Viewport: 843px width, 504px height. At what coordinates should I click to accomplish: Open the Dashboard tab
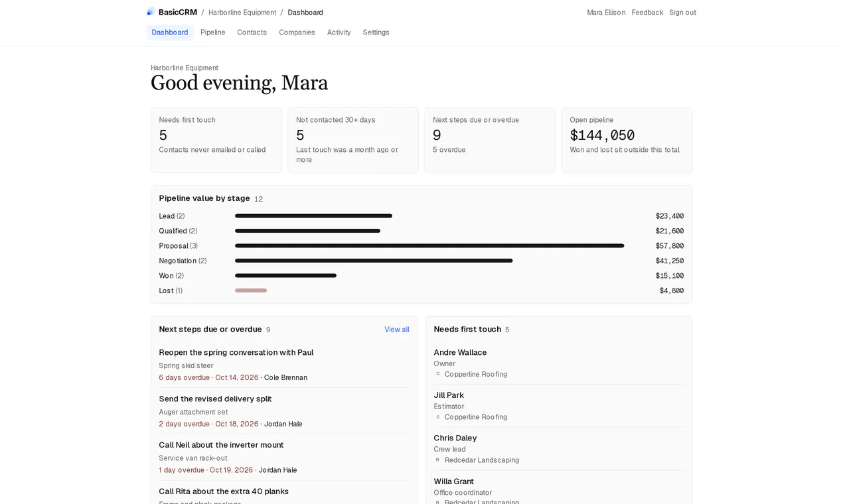coord(170,32)
